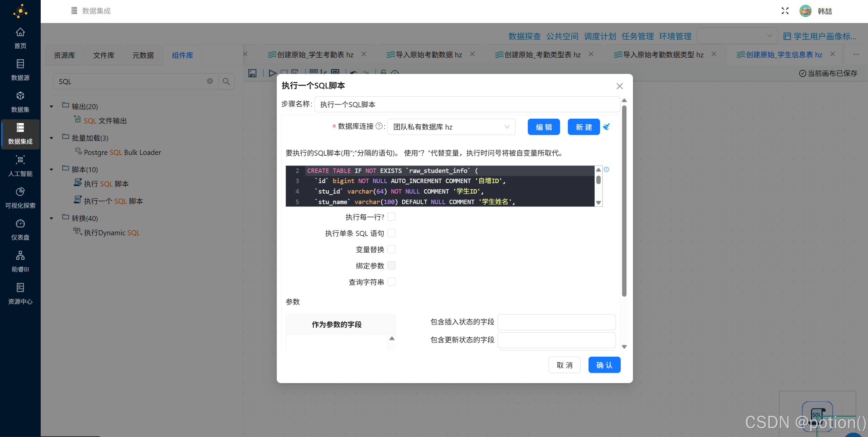Screen dimensions: 868x437
Task: Open 数据集 from the left sidebar
Action: [x=20, y=102]
